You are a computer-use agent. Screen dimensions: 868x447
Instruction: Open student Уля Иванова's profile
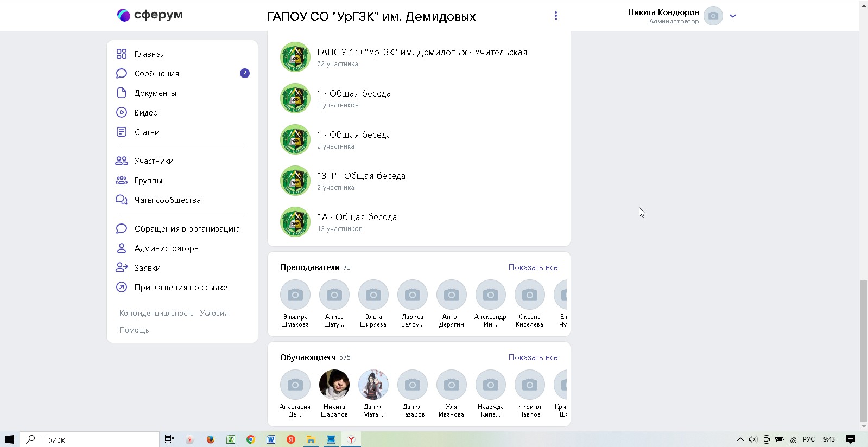coord(452,394)
